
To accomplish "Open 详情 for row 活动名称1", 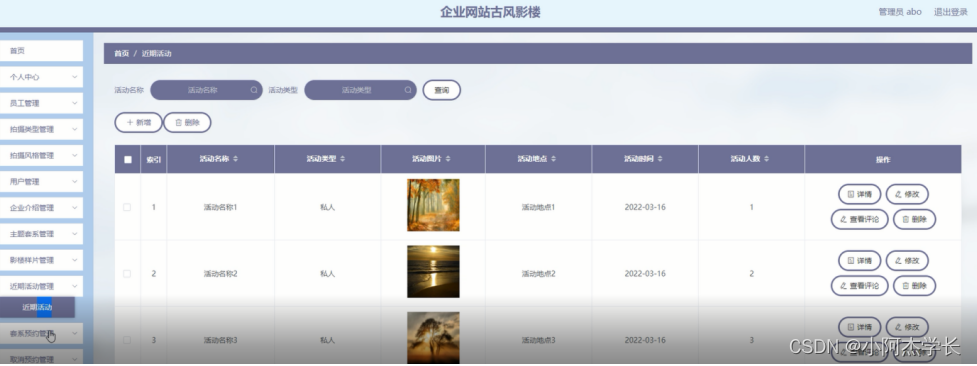I will point(859,195).
